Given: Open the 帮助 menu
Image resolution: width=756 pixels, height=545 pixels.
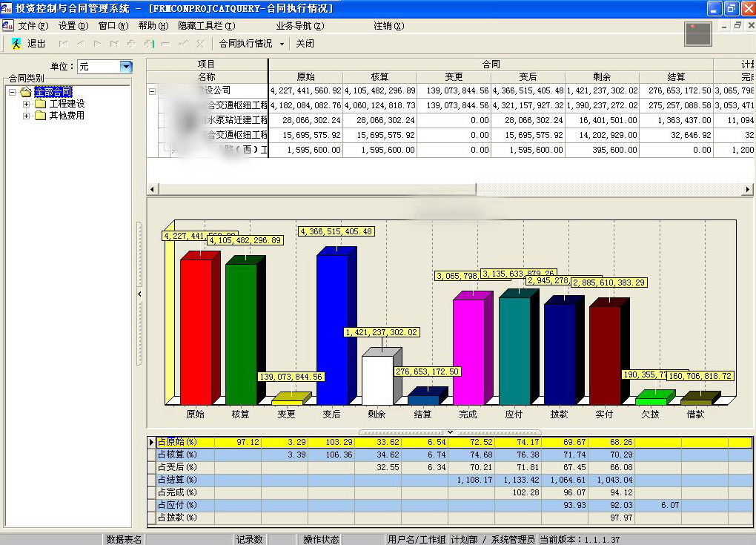Looking at the screenshot, I should tap(153, 25).
